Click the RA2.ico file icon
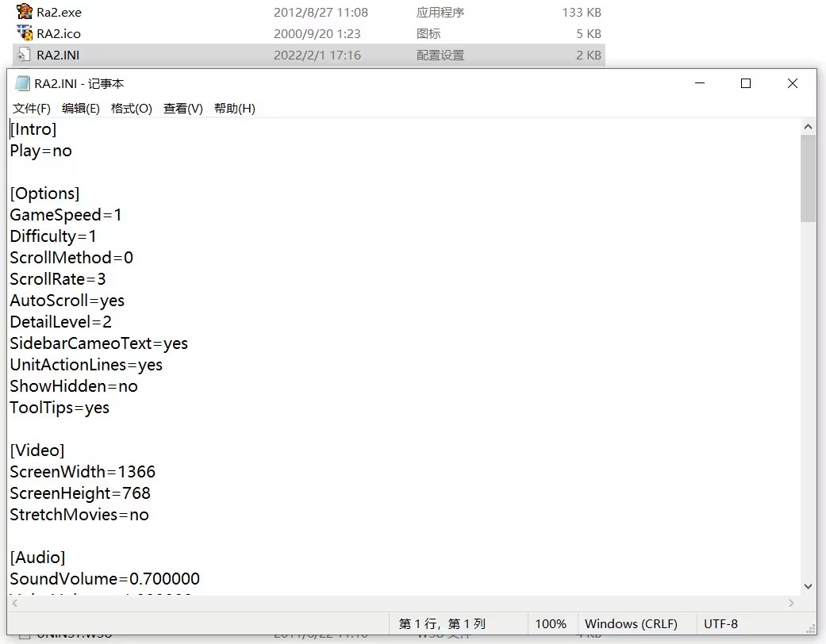The image size is (826, 644). tap(25, 33)
